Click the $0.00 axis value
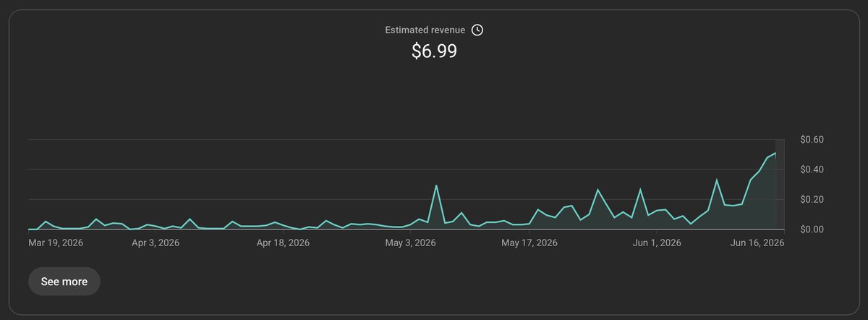This screenshot has height=320, width=868. (x=813, y=230)
